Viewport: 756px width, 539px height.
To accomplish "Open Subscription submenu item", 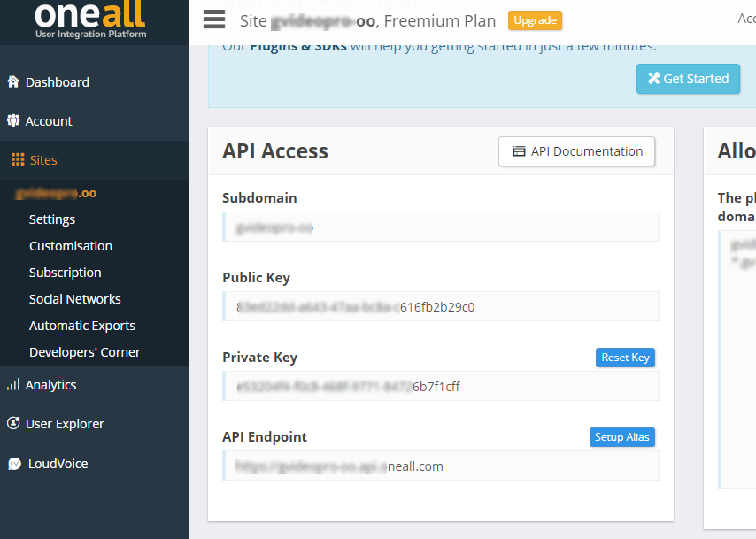I will (66, 273).
